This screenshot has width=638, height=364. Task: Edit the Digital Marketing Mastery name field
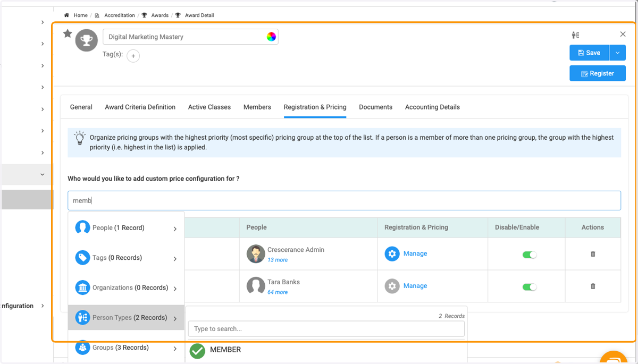click(190, 37)
